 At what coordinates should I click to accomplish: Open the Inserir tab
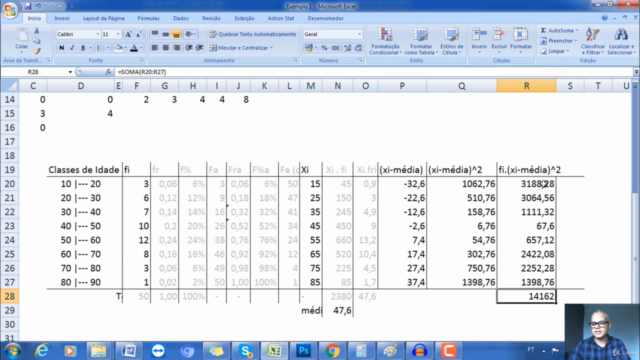62,18
